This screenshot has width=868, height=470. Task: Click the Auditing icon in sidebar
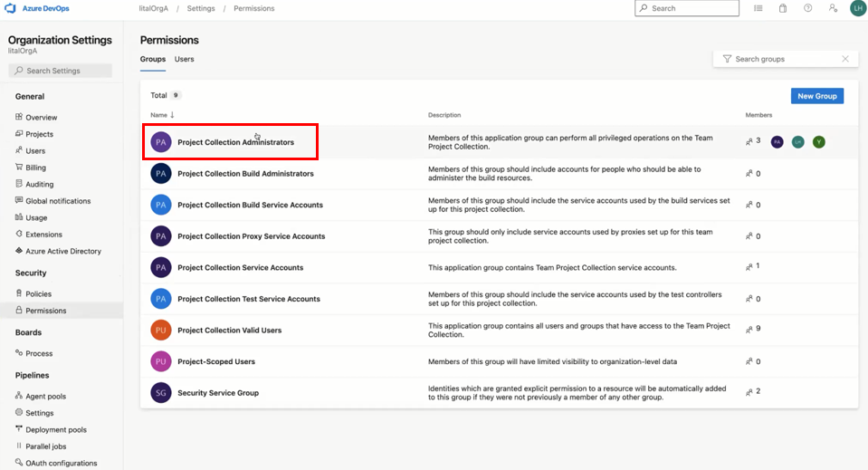coord(19,183)
